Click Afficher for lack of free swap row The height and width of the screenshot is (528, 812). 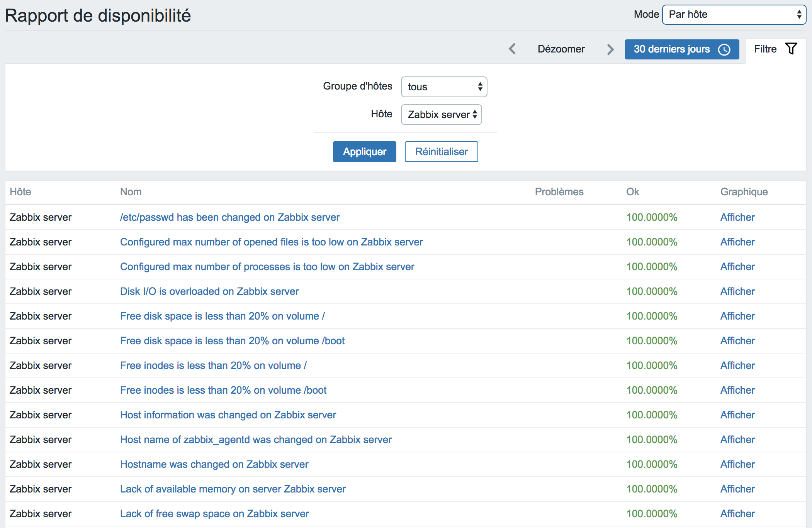737,514
